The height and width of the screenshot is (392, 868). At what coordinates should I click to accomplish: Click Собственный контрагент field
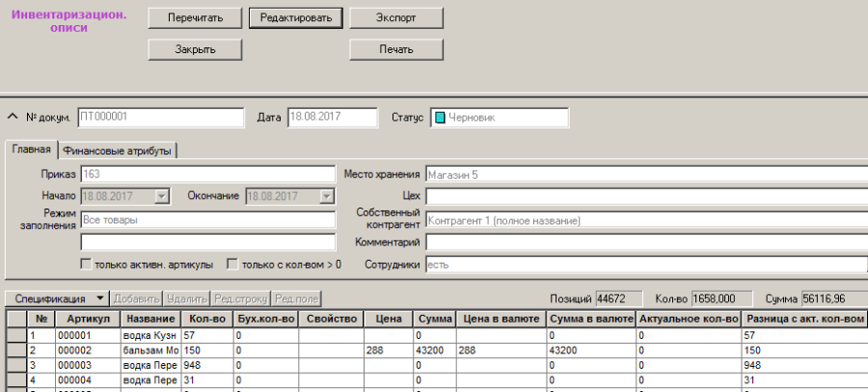point(646,221)
